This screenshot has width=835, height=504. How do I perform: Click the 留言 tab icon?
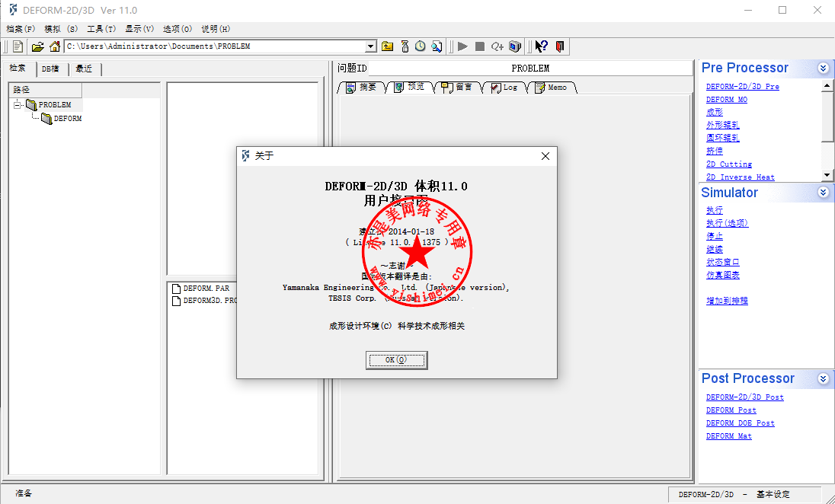[446, 88]
